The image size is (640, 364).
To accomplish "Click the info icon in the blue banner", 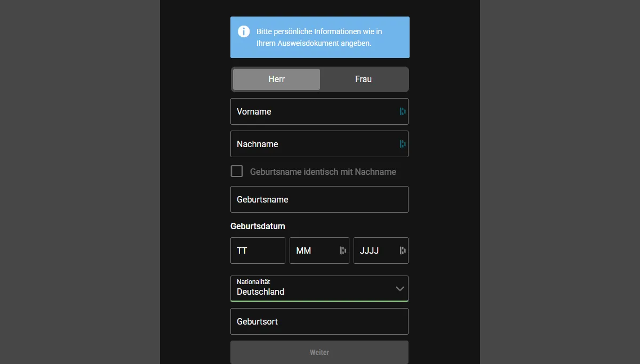I will [x=244, y=31].
